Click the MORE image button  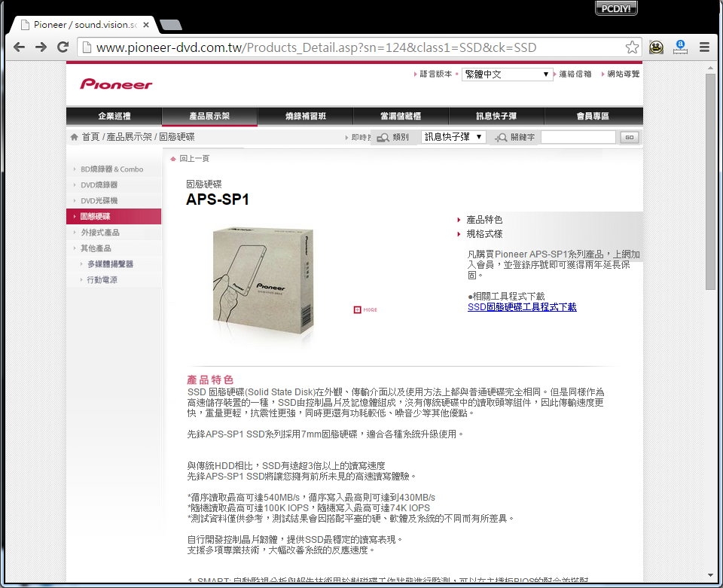tap(365, 309)
